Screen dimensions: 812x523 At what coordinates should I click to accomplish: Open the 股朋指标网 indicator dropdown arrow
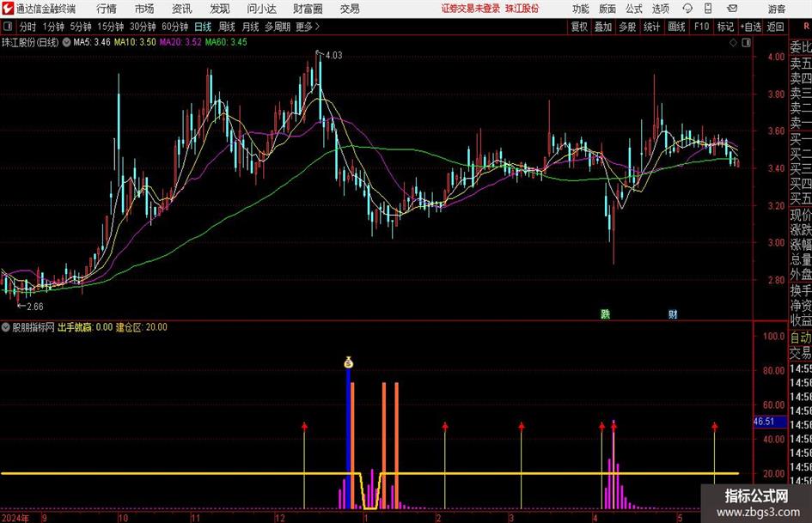click(6, 327)
